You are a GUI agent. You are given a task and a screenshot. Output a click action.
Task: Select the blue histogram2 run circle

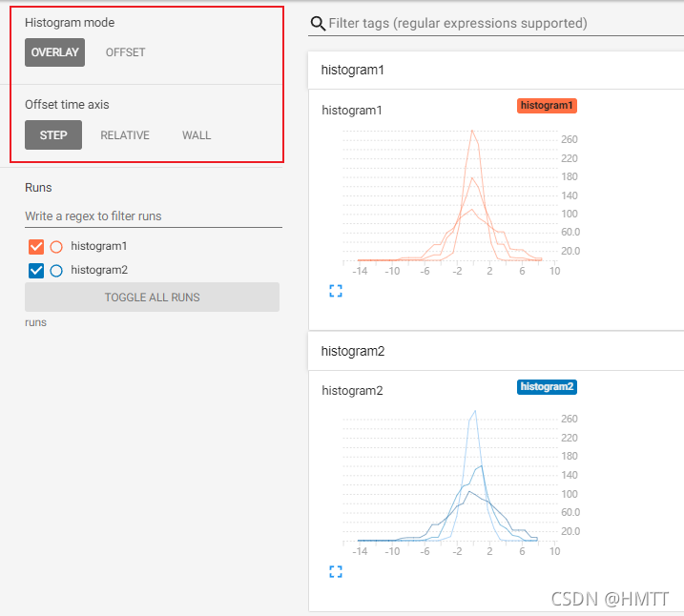coord(56,271)
